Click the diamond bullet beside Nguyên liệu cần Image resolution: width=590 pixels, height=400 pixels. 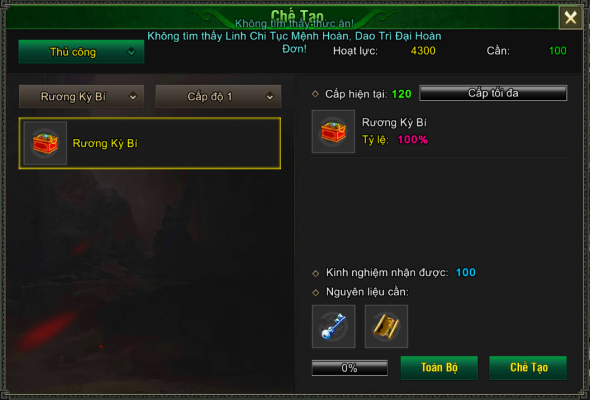point(316,292)
